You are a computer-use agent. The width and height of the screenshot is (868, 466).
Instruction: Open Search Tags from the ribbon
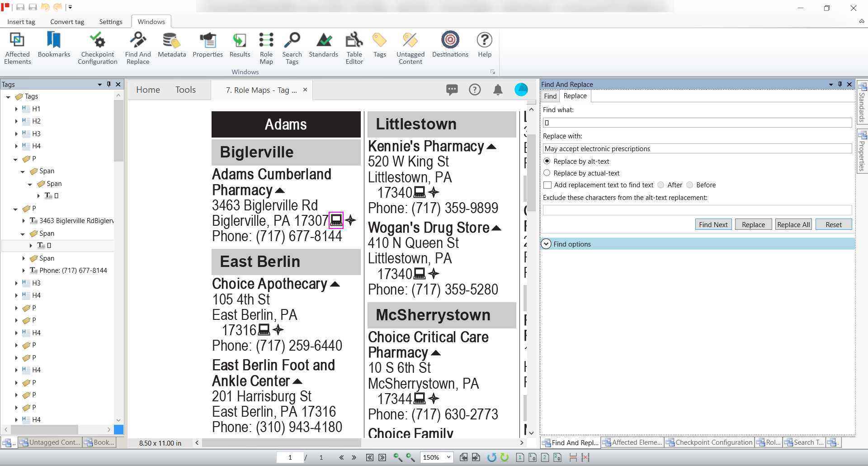[292, 48]
